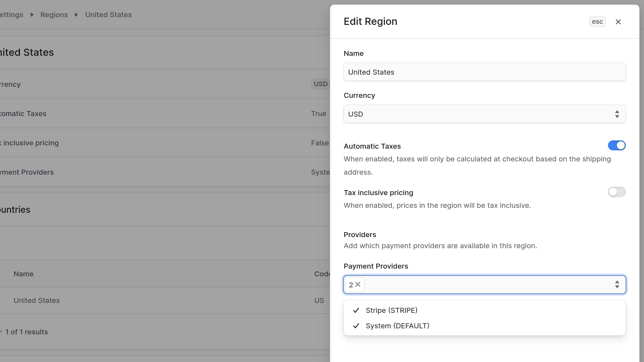Click the Name input field

pyautogui.click(x=484, y=72)
